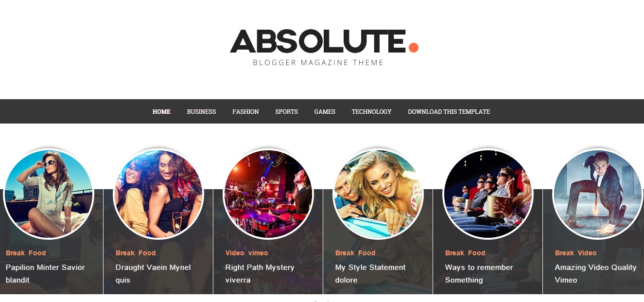This screenshot has width=644, height=302.
Task: Open Draught Vaein Mynel quis article
Action: (x=153, y=273)
